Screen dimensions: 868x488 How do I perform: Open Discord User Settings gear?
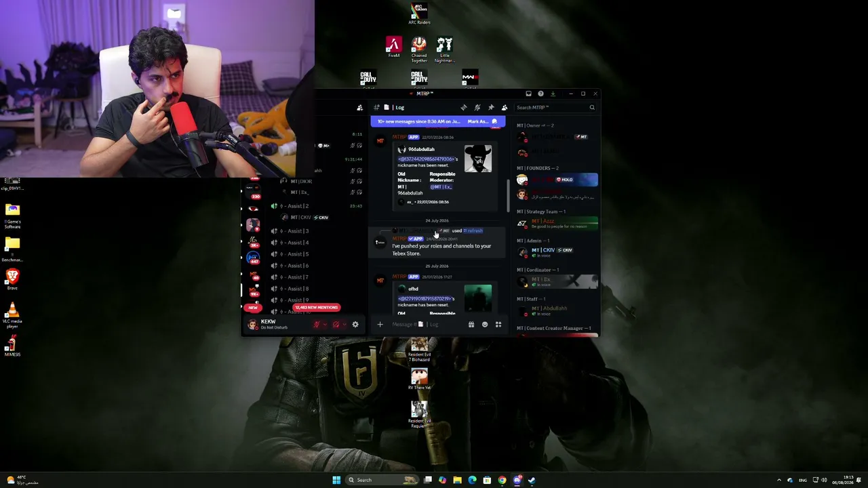tap(355, 324)
